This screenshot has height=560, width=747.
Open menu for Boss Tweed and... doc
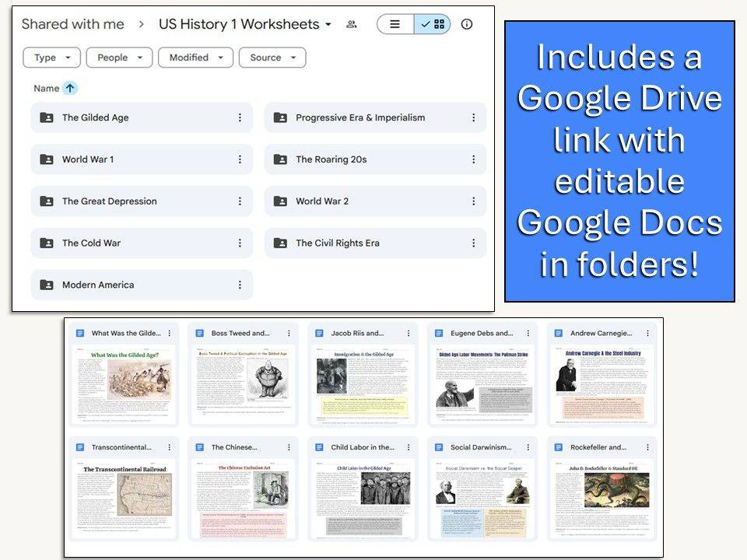pos(289,334)
